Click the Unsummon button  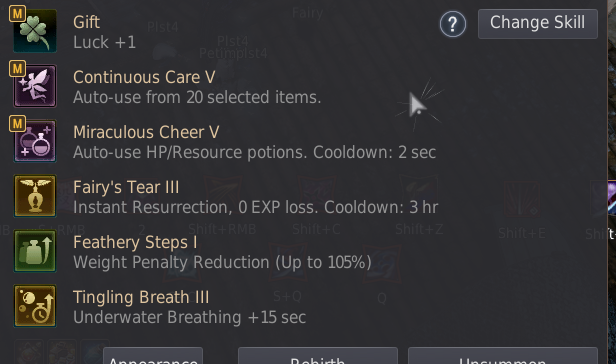click(502, 356)
